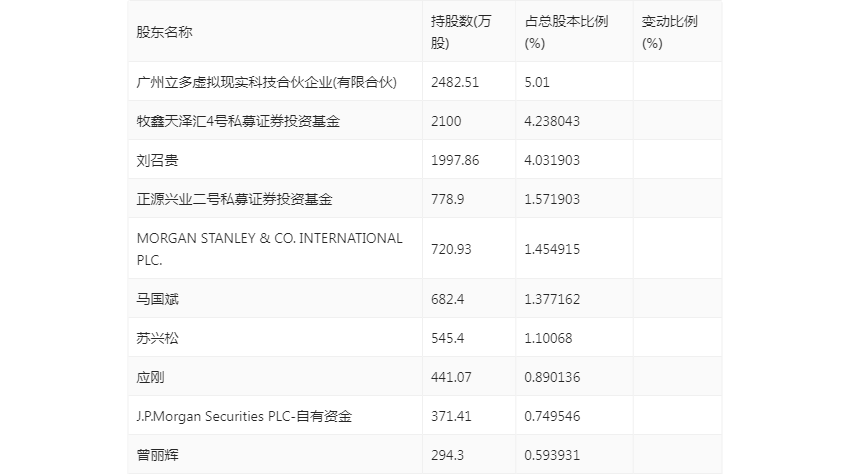Click shareholder name 马国斌

click(x=157, y=299)
